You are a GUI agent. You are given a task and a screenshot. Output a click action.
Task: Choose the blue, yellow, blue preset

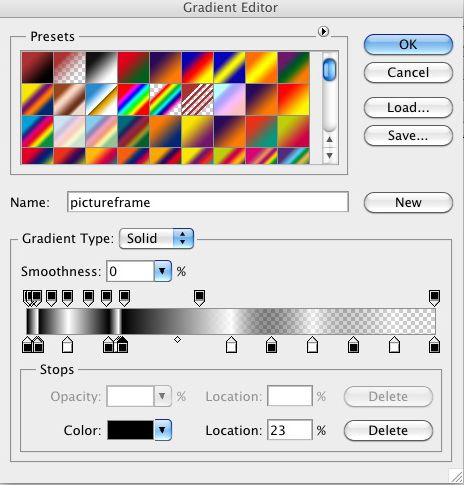(229, 67)
